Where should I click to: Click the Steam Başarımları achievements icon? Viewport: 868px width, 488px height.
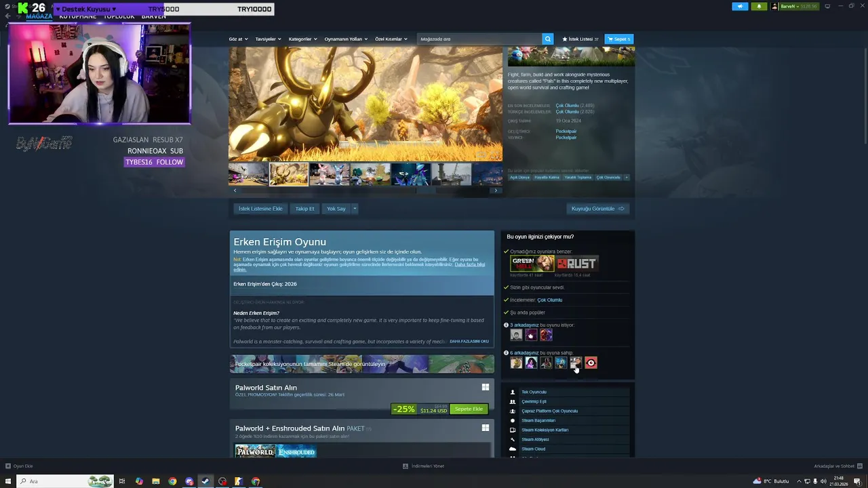coord(513,420)
